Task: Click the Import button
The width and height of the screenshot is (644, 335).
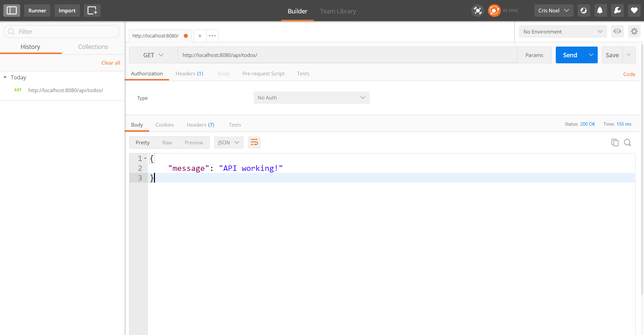Action: 67,11
